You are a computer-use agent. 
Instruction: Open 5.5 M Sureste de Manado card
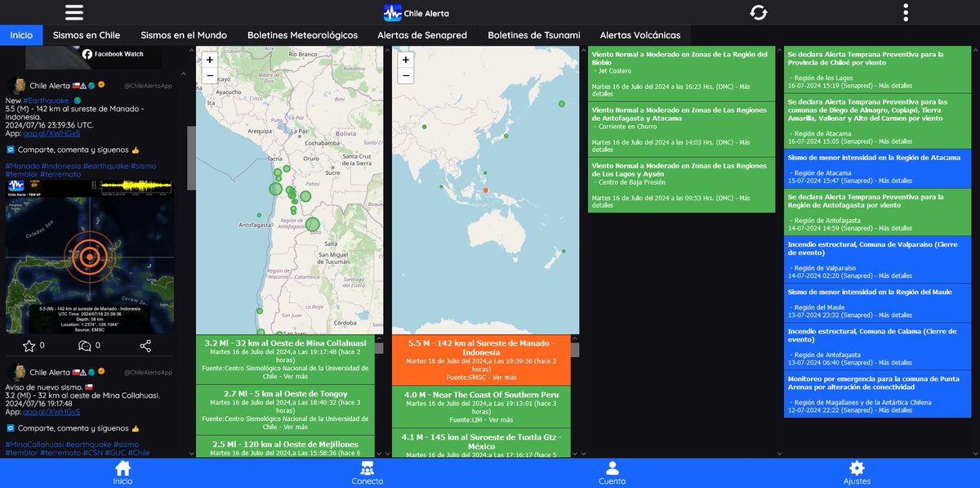pos(481,359)
